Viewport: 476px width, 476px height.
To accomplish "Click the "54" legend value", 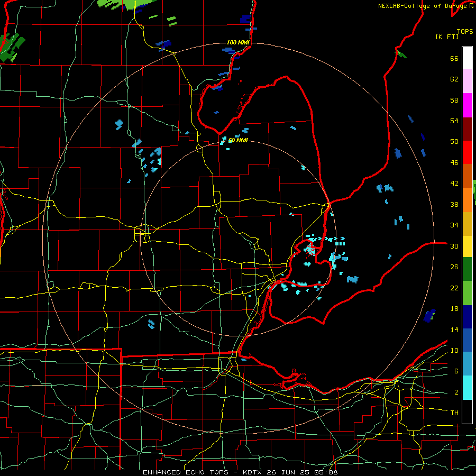I will pos(454,121).
